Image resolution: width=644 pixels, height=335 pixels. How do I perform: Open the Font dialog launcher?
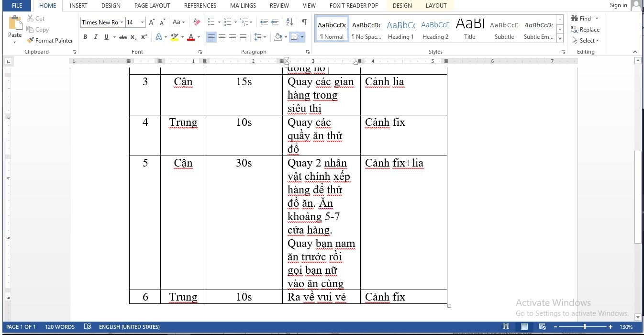click(200, 52)
